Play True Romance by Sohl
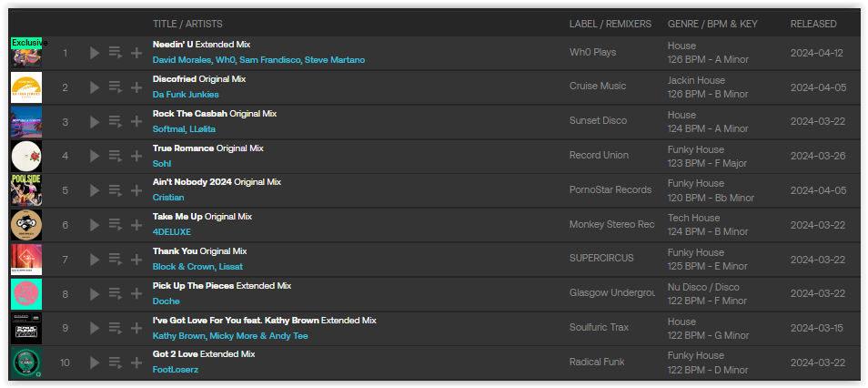This screenshot has height=388, width=868. click(95, 156)
